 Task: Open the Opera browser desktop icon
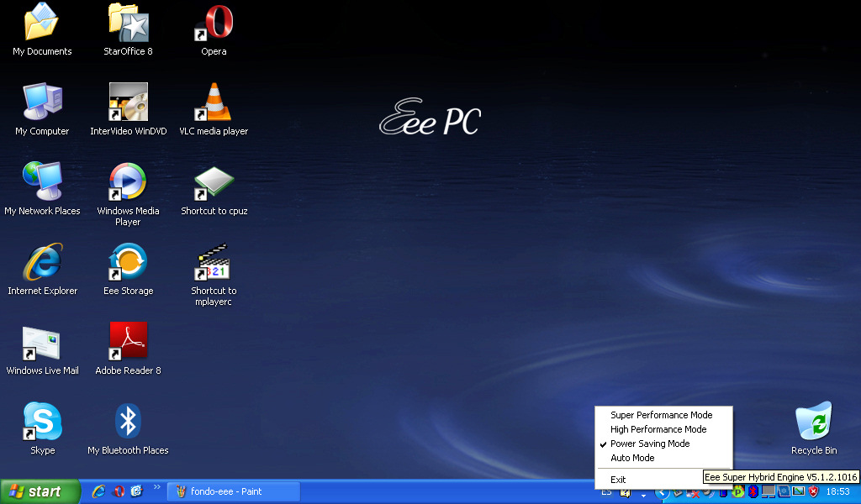click(214, 24)
